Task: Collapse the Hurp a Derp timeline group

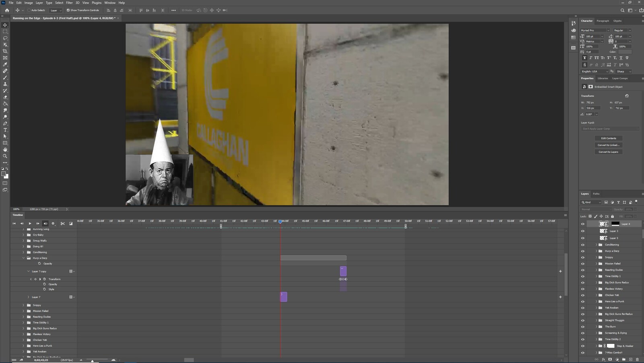Action: coord(23,258)
